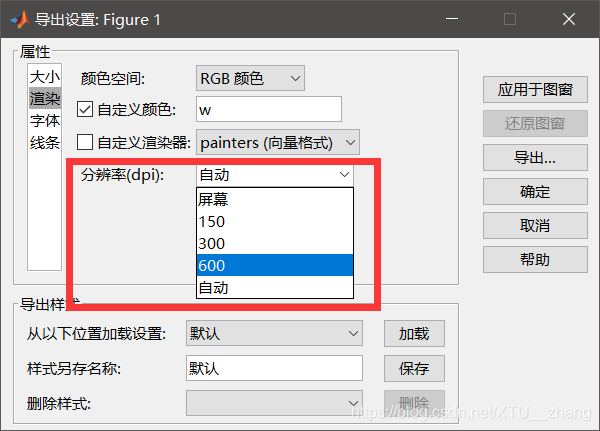Click the MATLAB logo icon in title bar
This screenshot has height=431, width=600.
tap(20, 20)
